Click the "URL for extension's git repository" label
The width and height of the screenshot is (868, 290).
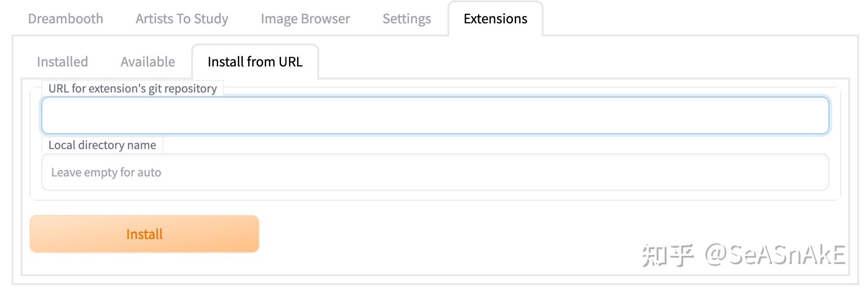coord(132,88)
